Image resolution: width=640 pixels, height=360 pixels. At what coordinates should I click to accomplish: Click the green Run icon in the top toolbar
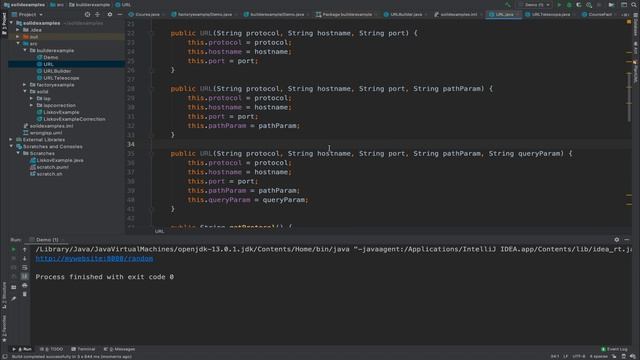tap(559, 5)
